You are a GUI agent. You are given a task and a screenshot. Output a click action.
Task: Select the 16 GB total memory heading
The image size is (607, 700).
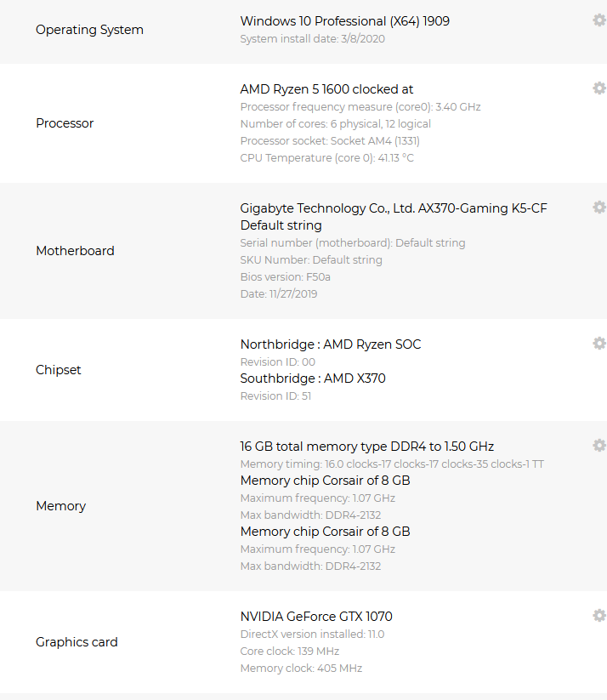pos(366,447)
